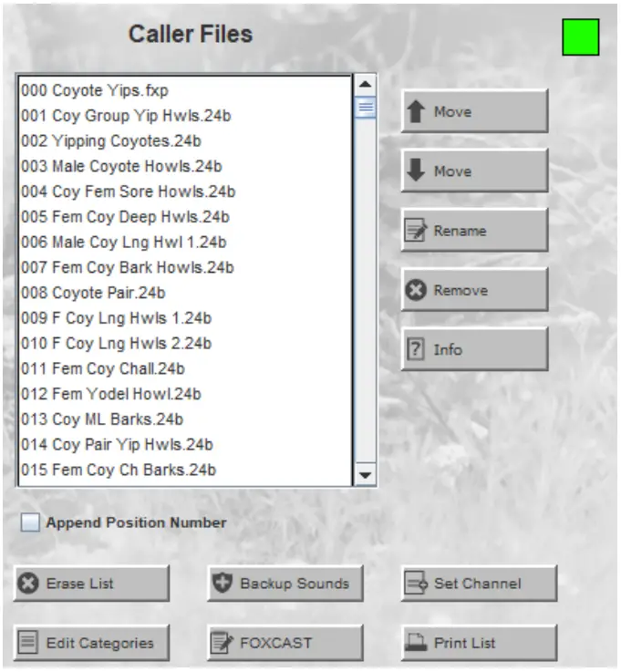Enable Append Position Number checkbox

point(30,522)
